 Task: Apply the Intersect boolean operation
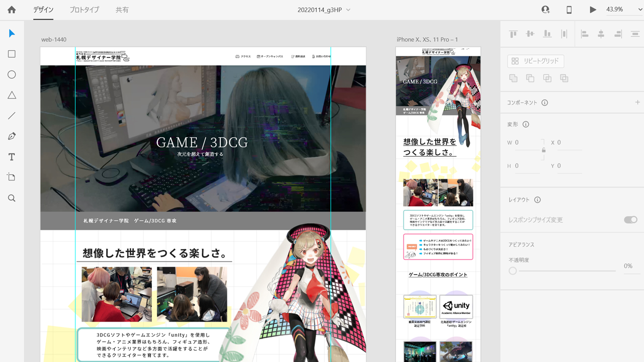pyautogui.click(x=547, y=78)
